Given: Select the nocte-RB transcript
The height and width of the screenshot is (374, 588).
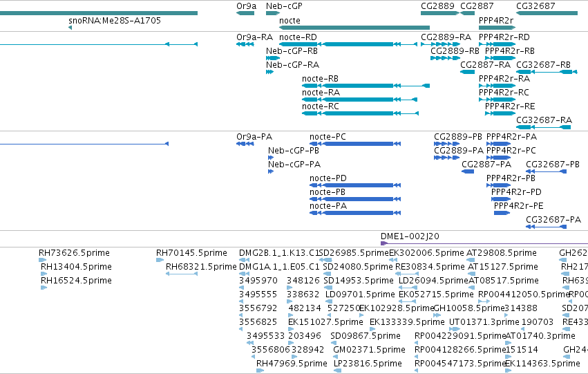Looking at the screenshot, I should coord(366,86).
